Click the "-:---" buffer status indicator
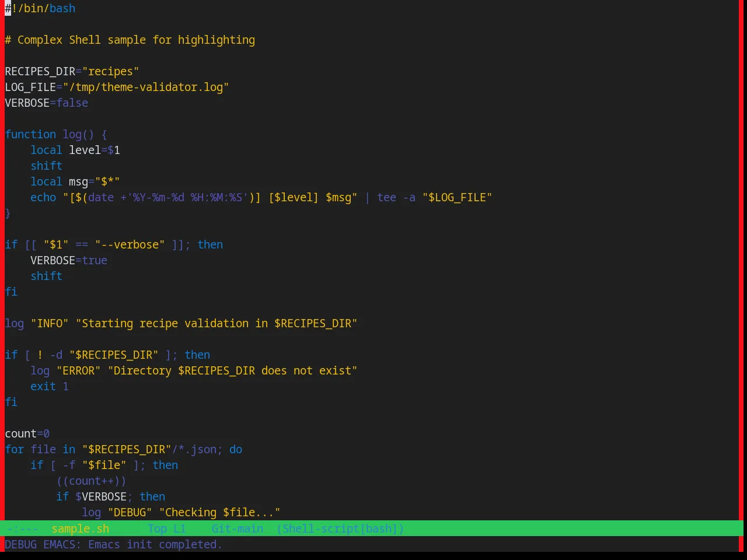Viewport: 747px width, 560px height. coord(23,529)
